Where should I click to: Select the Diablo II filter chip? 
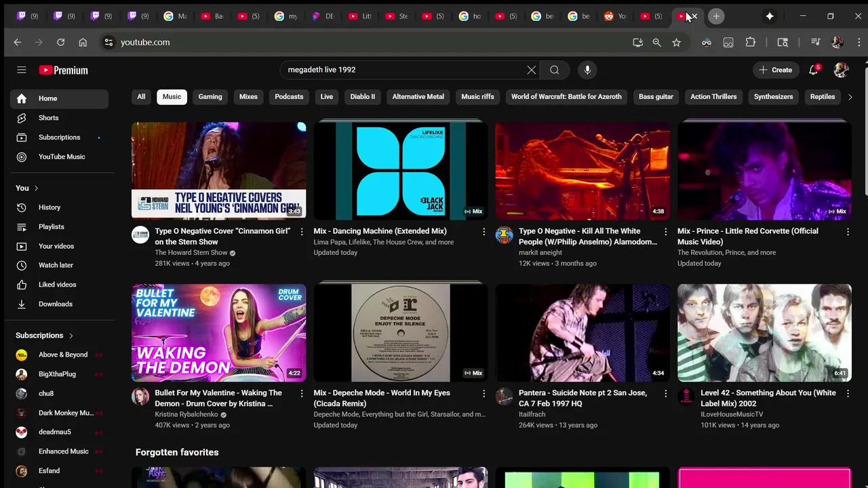point(363,96)
